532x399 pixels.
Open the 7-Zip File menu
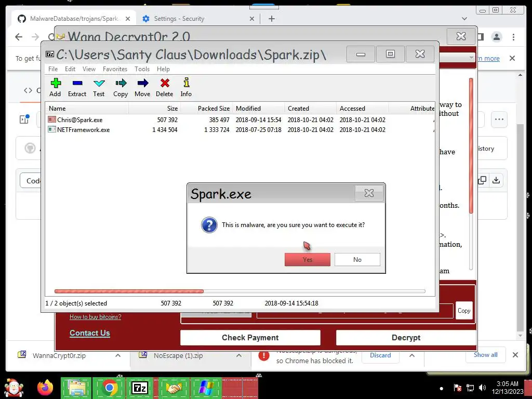(53, 69)
